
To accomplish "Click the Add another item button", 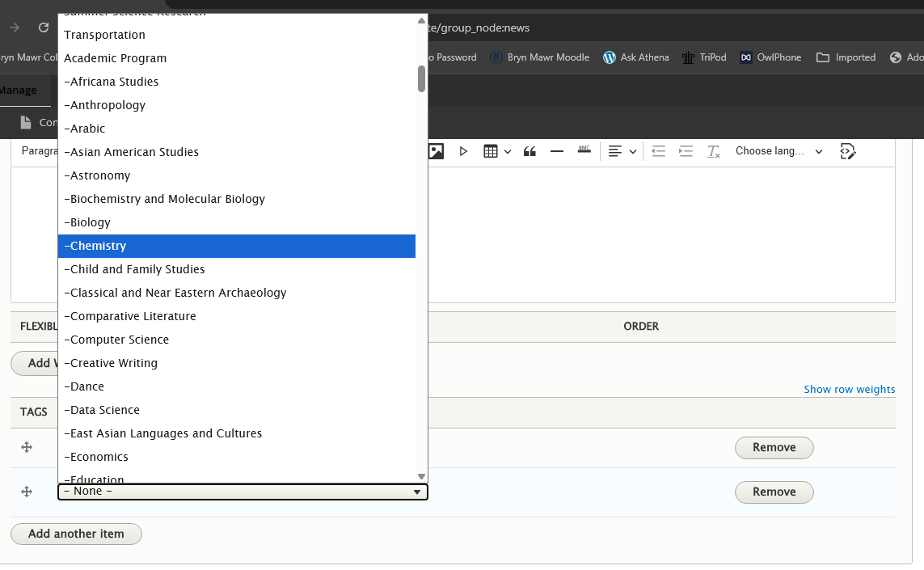I will coord(76,534).
